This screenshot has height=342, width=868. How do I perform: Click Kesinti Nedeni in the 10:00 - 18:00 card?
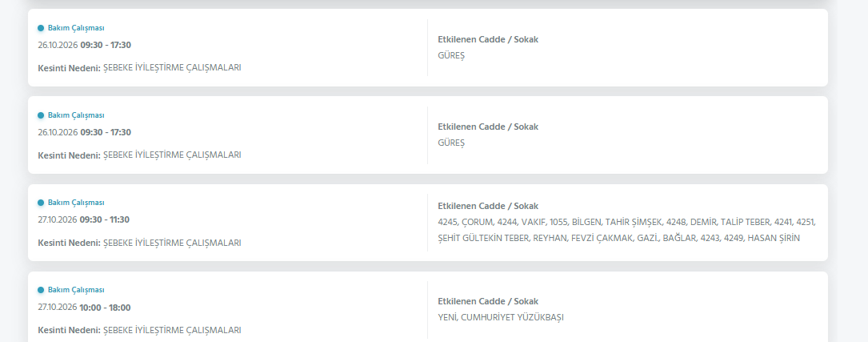(69, 330)
